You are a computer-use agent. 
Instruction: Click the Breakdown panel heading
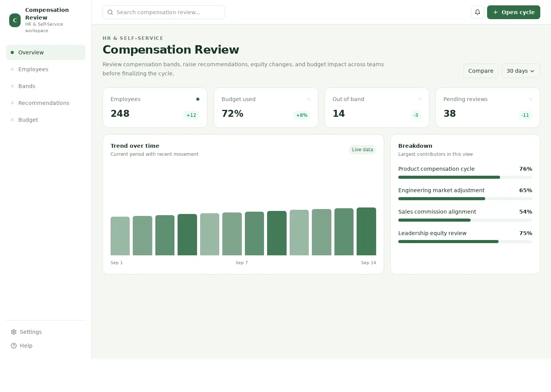tap(415, 146)
